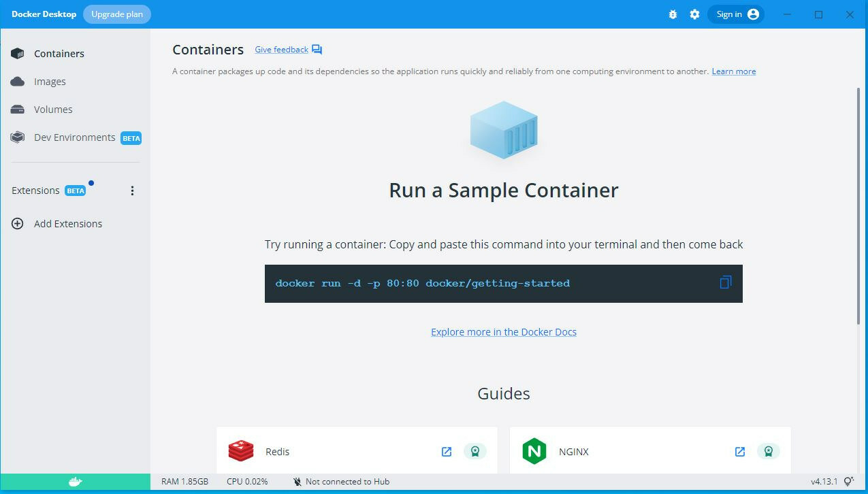Viewport: 868px width, 494px height.
Task: Open the Extensions three-dot menu
Action: point(132,191)
